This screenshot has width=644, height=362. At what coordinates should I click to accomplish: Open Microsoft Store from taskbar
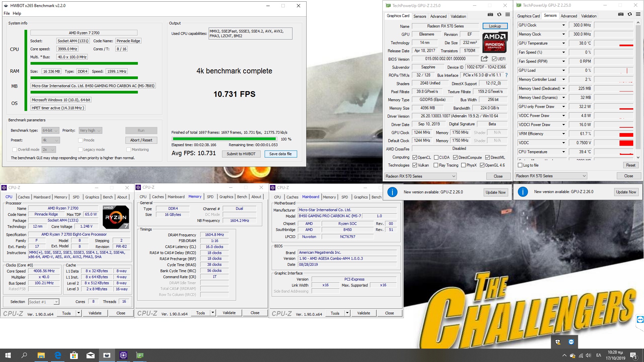(x=74, y=355)
